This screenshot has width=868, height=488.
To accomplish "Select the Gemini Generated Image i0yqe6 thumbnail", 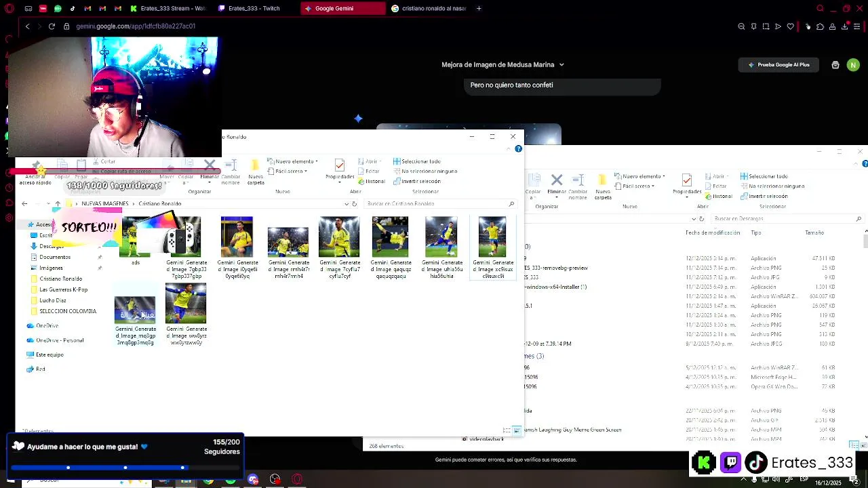I will pyautogui.click(x=237, y=248).
